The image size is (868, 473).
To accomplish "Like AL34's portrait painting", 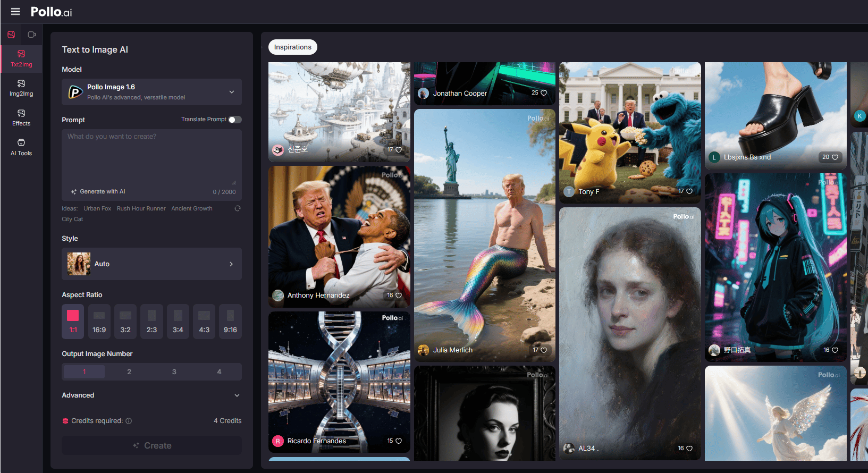I will coord(689,449).
